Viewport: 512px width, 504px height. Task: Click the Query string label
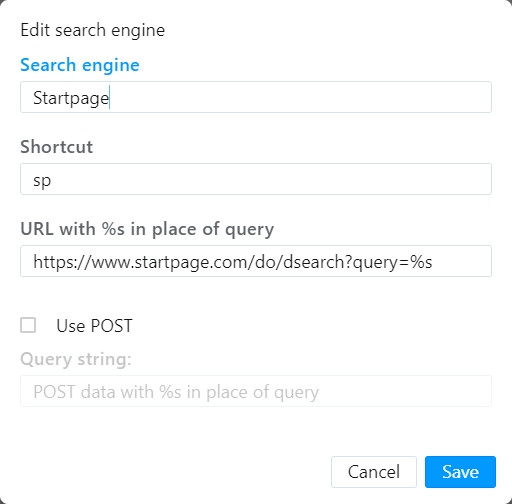tap(76, 359)
